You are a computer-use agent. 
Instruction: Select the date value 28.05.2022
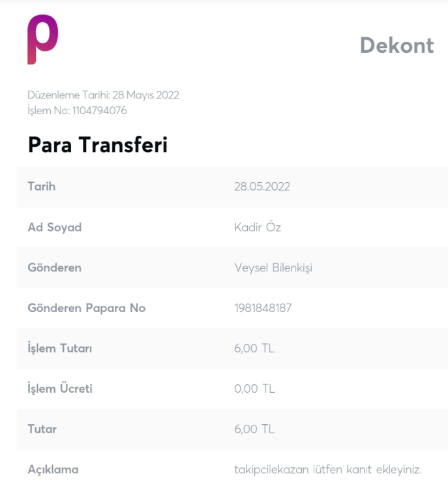[262, 187]
